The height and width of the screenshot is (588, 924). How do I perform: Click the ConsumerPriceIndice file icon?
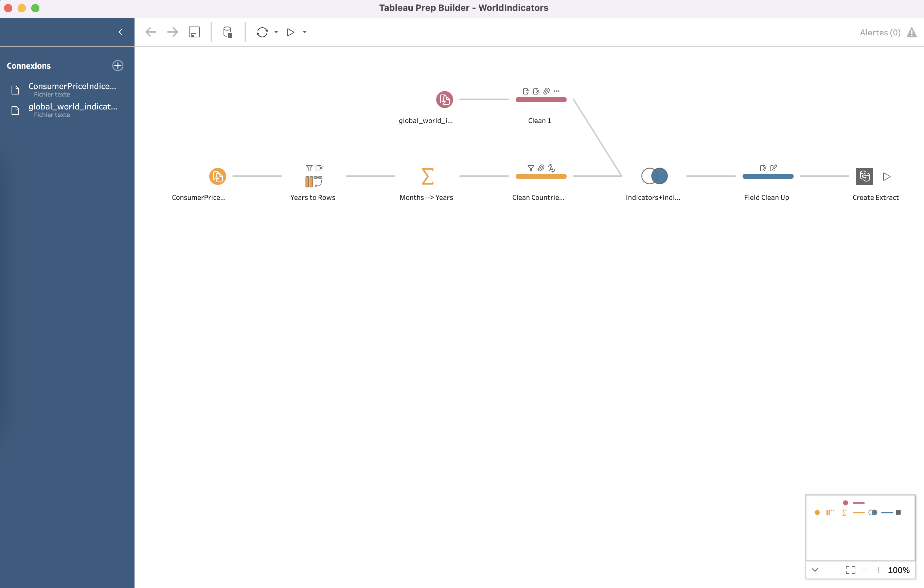(x=15, y=90)
